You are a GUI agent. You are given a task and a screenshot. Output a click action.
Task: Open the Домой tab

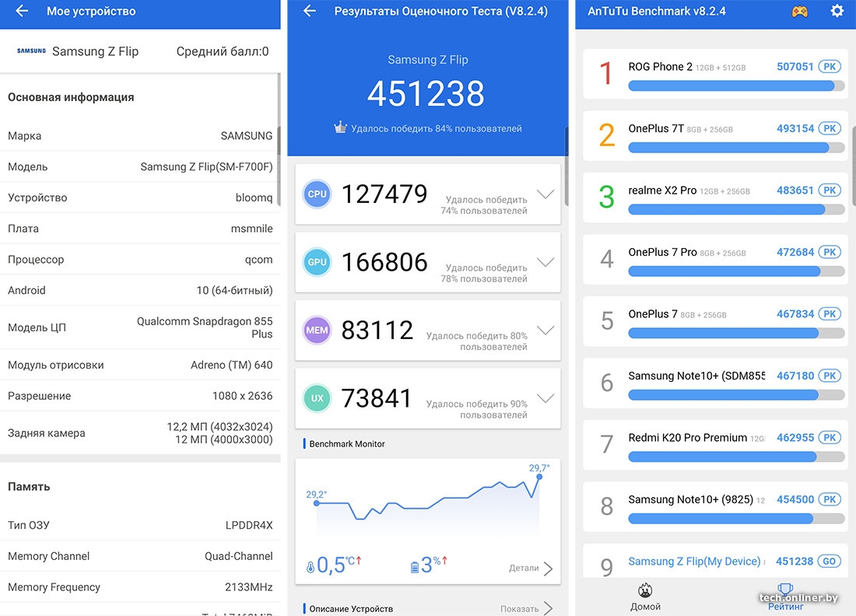click(x=645, y=597)
